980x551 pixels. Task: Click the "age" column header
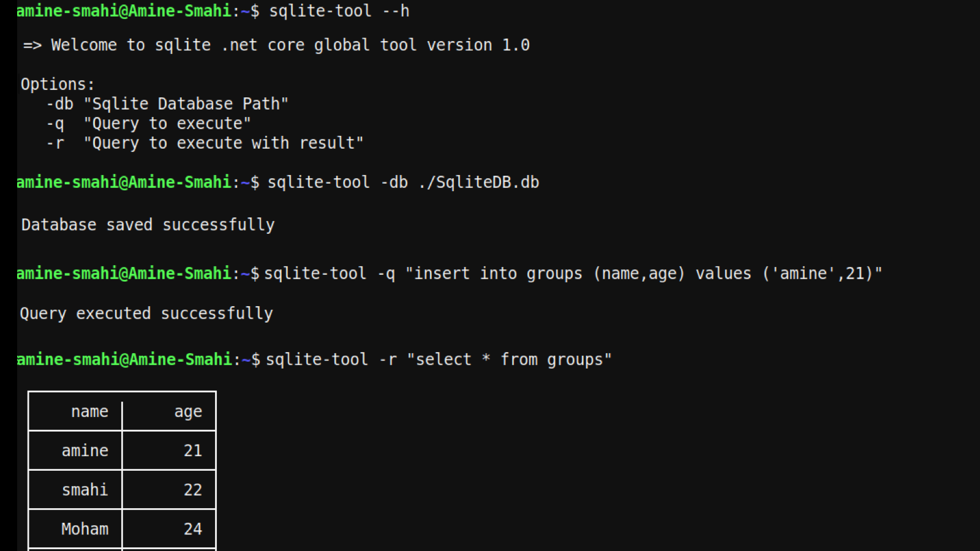187,411
